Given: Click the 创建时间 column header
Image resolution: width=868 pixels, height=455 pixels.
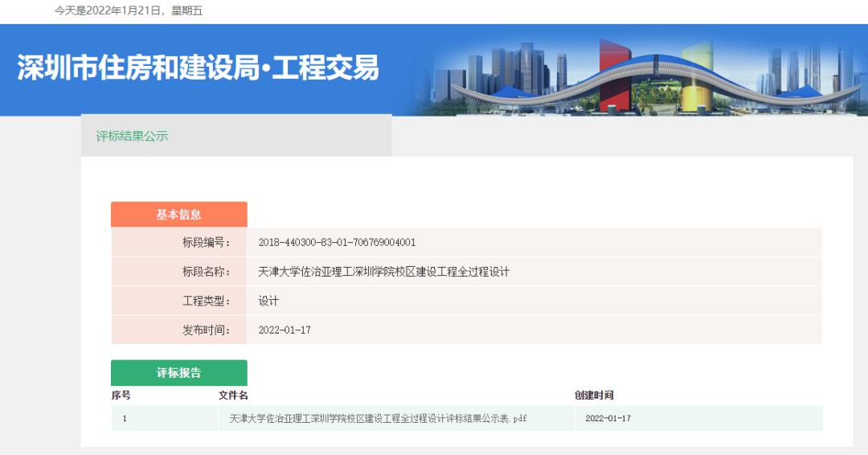Looking at the screenshot, I should (x=594, y=395).
